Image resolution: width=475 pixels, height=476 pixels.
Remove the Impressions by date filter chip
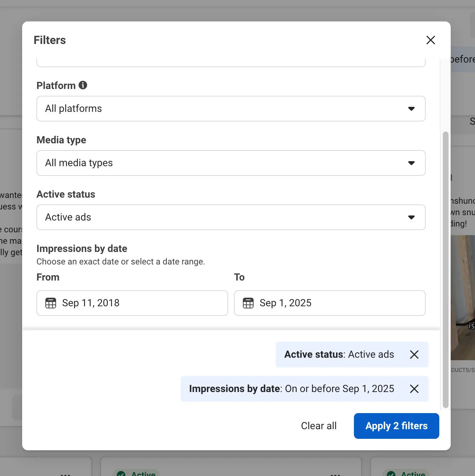(x=414, y=389)
